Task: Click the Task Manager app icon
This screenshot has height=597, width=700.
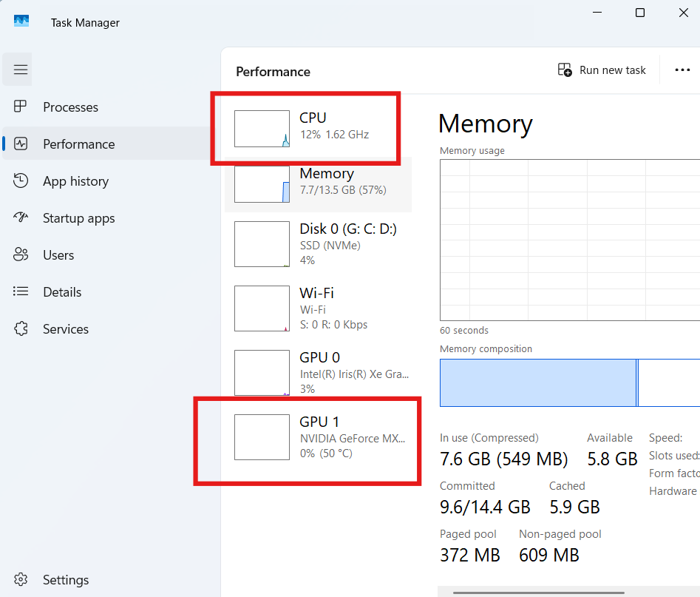Action: 21,21
